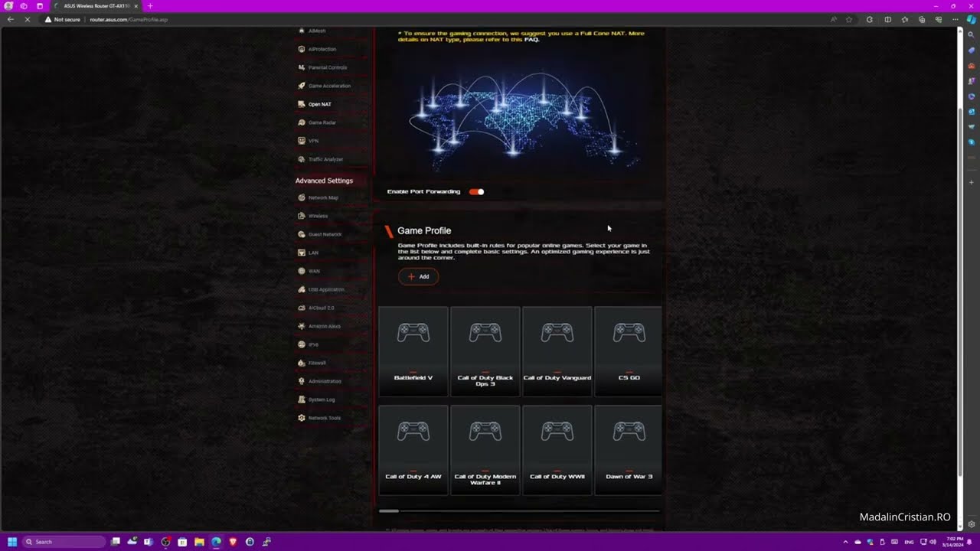Stop loading the page

point(28,19)
